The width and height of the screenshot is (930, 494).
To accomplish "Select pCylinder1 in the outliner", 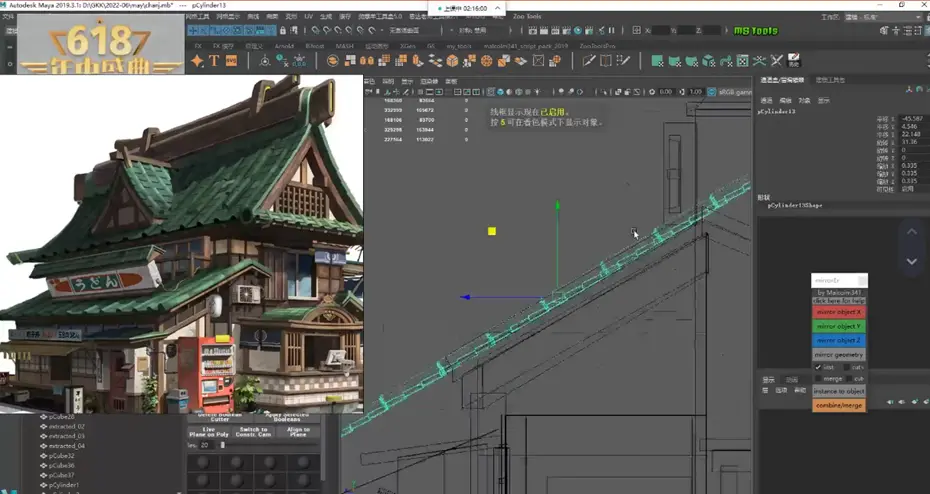I will [64, 485].
